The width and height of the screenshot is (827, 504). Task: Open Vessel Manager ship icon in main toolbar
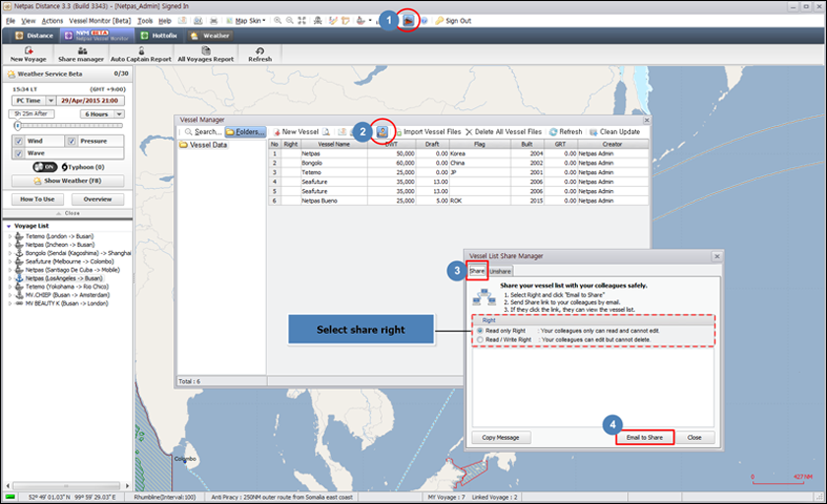point(409,21)
